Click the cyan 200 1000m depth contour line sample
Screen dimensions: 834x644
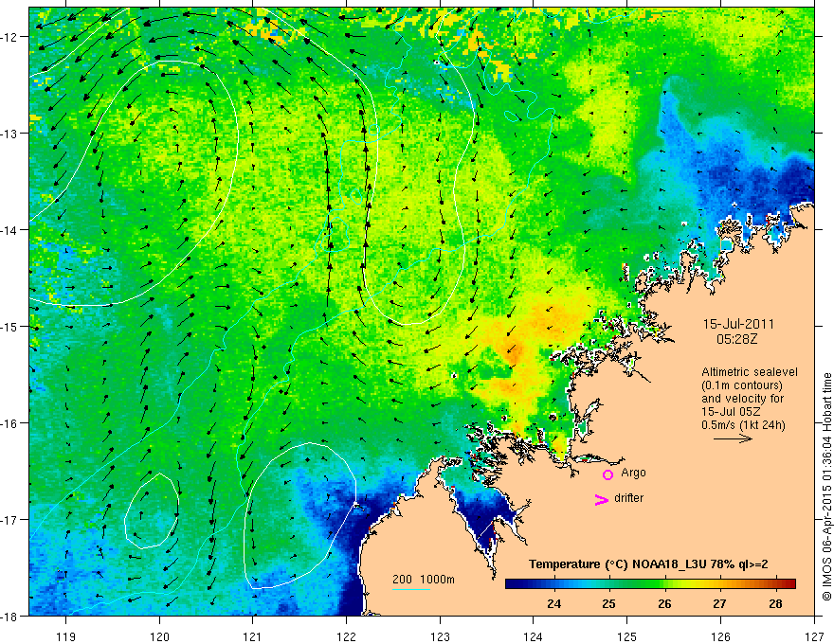pos(411,589)
